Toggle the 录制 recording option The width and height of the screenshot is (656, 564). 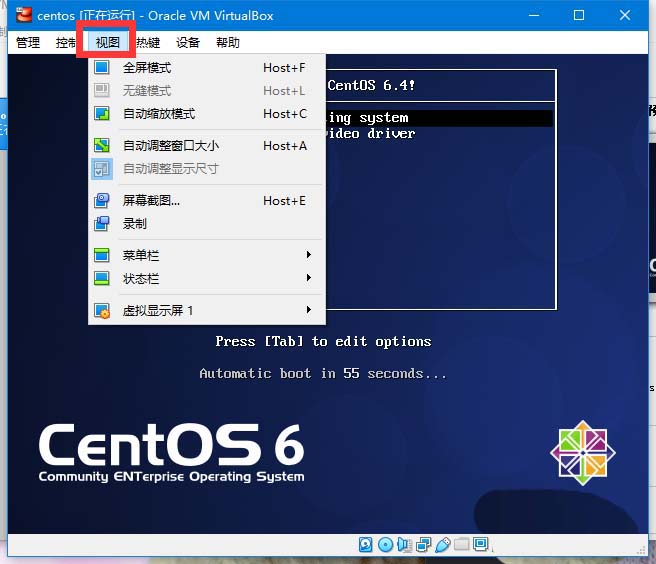pos(207,223)
